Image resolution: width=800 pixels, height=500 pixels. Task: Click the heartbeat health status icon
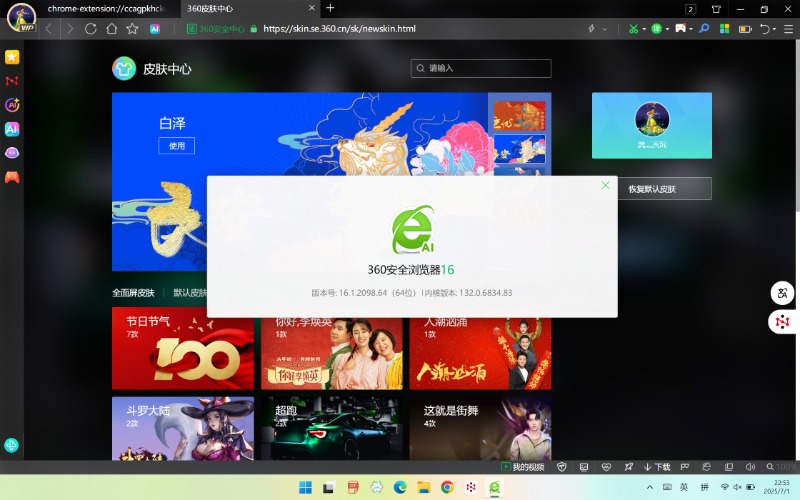606,467
